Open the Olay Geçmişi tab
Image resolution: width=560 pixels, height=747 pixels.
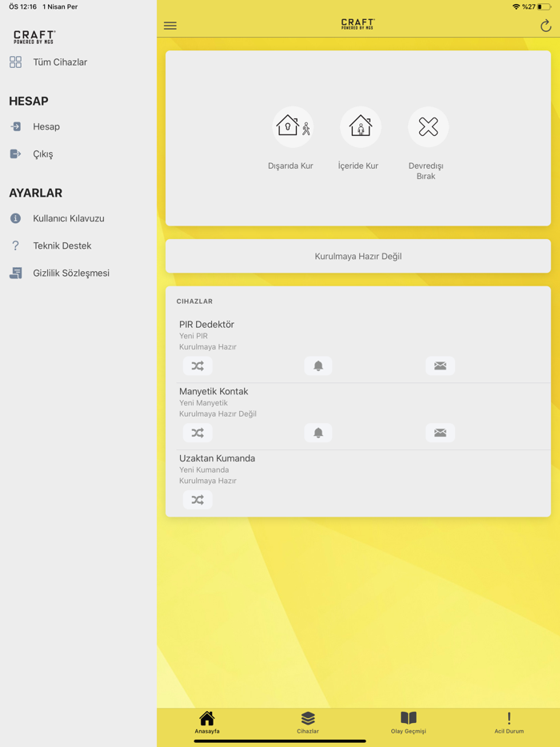point(409,722)
